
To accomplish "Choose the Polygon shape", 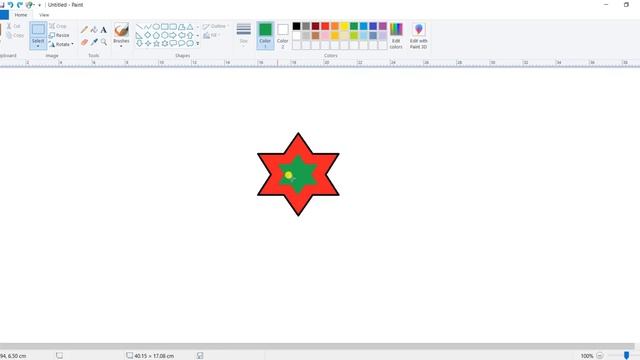I will click(182, 27).
